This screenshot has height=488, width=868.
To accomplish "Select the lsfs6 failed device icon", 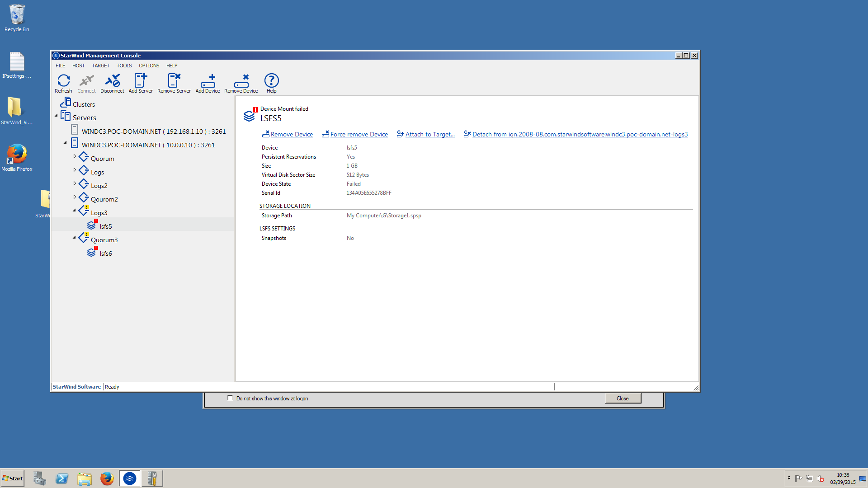I will [92, 251].
